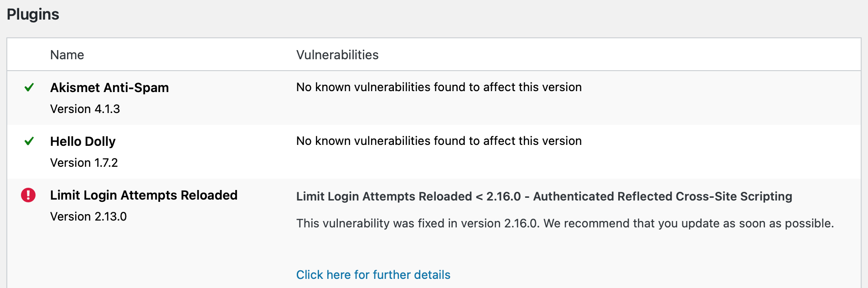This screenshot has width=868, height=288.
Task: Click Version 1.7.2 under Hello Dolly
Action: [x=84, y=163]
